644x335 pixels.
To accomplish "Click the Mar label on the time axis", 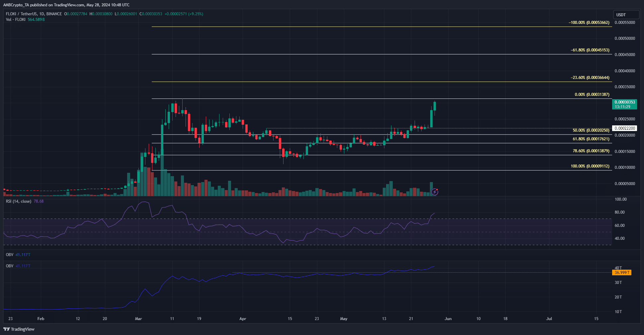I will click(x=138, y=319).
